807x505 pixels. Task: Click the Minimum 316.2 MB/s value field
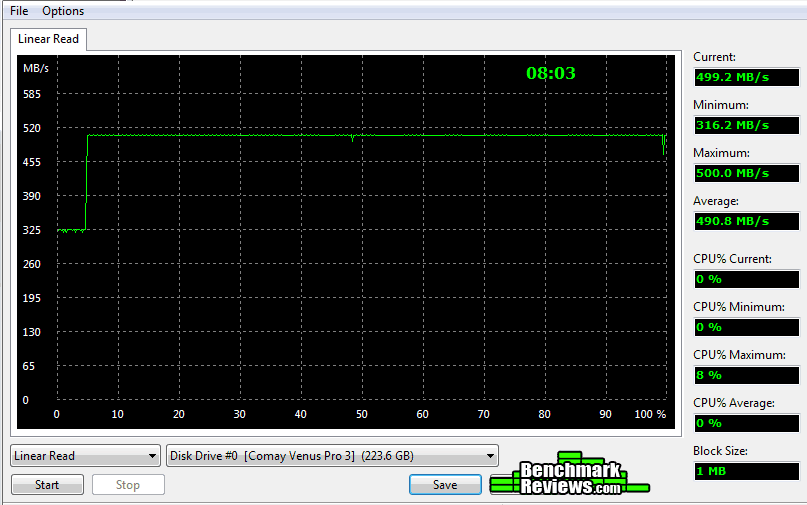pyautogui.click(x=746, y=125)
